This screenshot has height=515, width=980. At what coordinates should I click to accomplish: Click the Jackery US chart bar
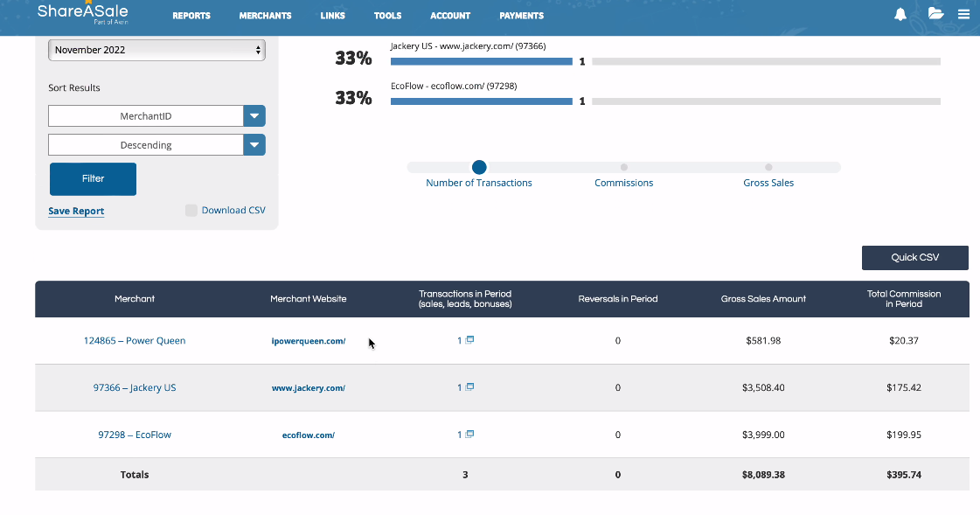pos(481,61)
